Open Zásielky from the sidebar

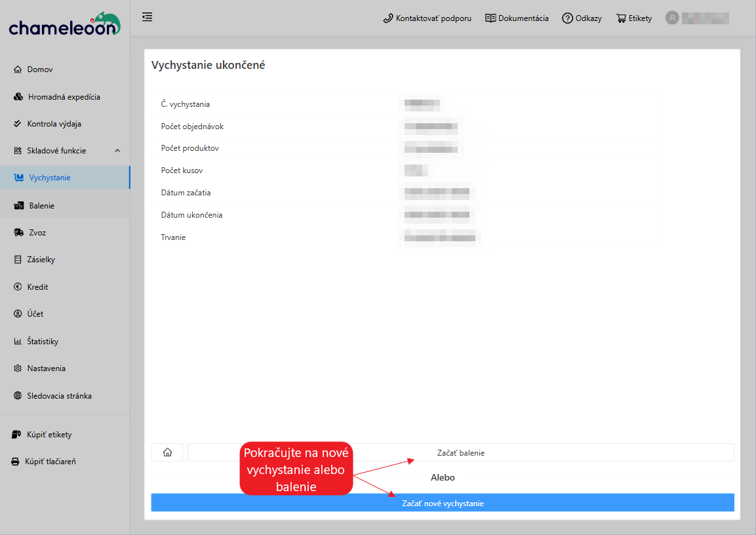click(x=41, y=260)
